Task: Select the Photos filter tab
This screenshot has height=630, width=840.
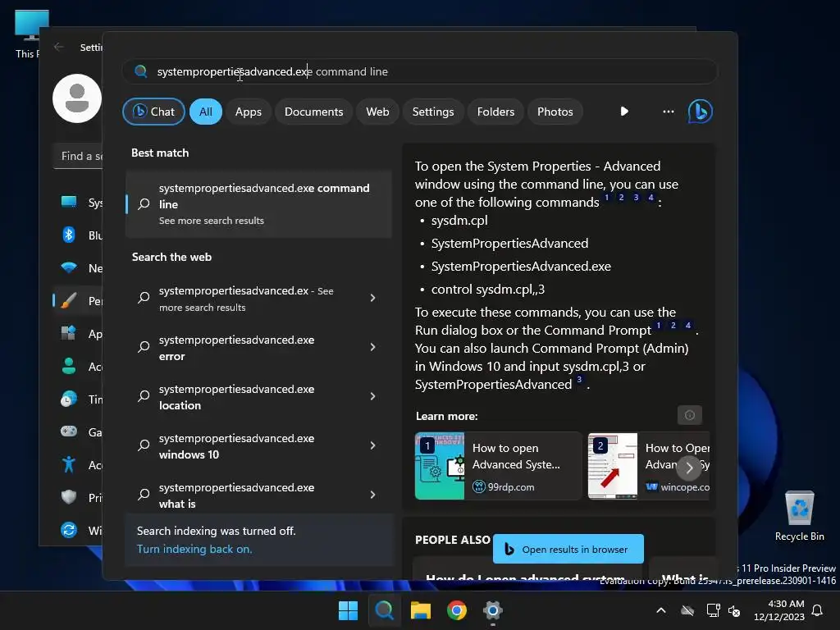Action: [555, 112]
